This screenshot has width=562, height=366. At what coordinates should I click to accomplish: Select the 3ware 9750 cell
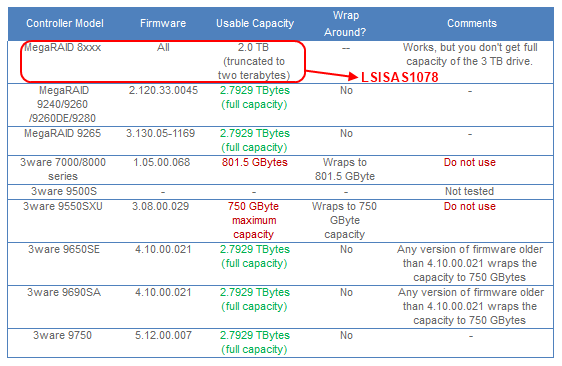pos(63,336)
